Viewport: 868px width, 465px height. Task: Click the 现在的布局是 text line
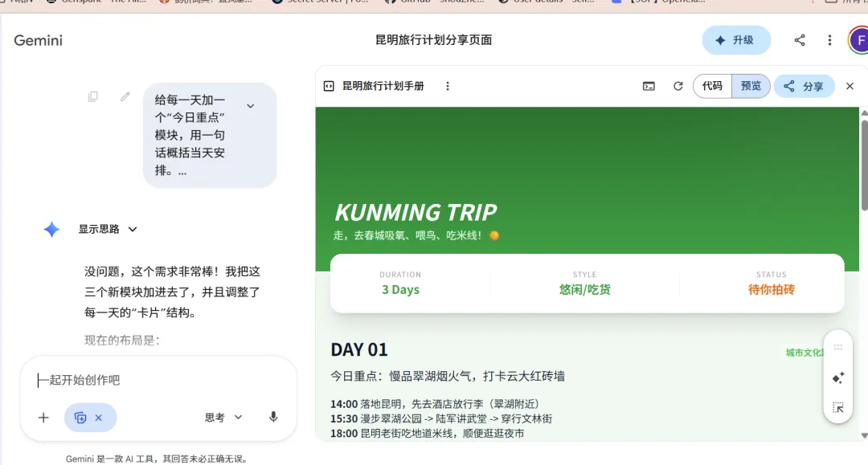[x=122, y=341]
